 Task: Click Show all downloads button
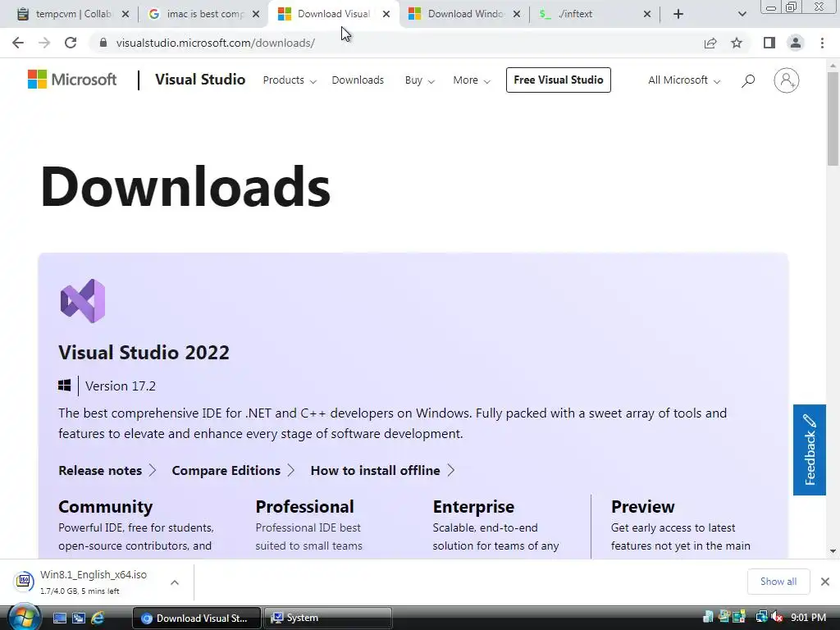click(x=778, y=582)
